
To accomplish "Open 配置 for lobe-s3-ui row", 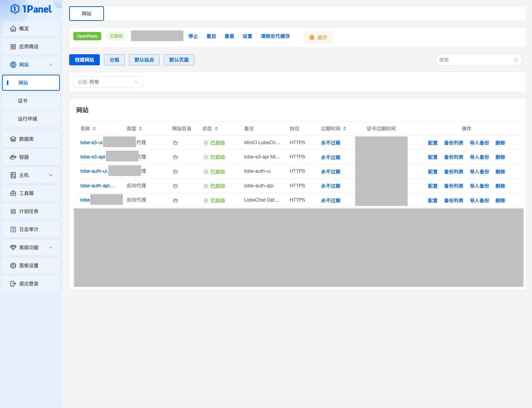I will (x=433, y=143).
